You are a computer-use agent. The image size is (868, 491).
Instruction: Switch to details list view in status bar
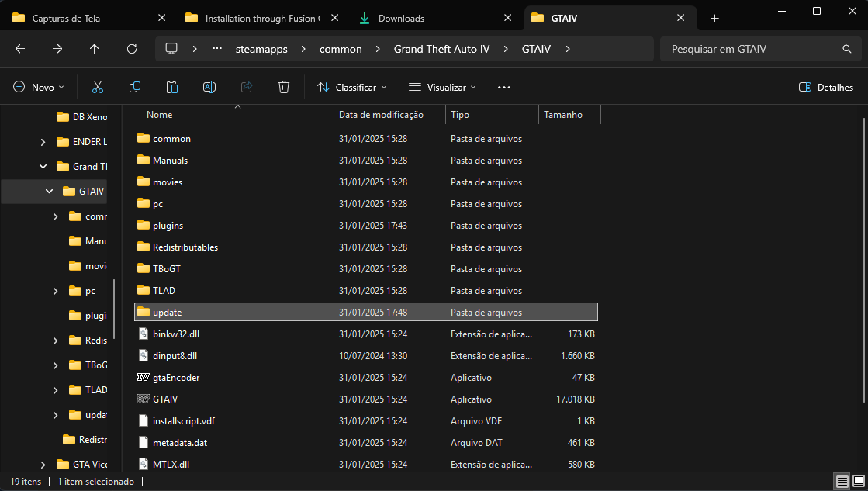(x=842, y=482)
